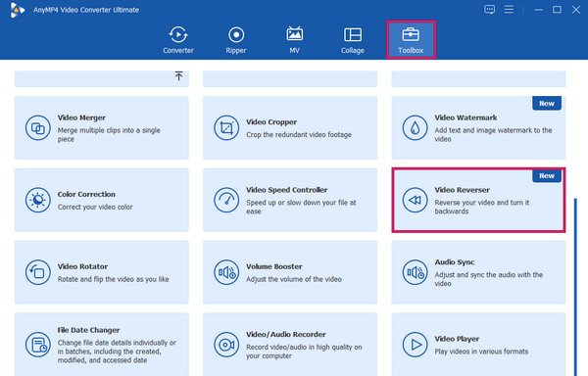The height and width of the screenshot is (376, 588).
Task: Click the File Date Changer document icon
Action: [x=38, y=345]
